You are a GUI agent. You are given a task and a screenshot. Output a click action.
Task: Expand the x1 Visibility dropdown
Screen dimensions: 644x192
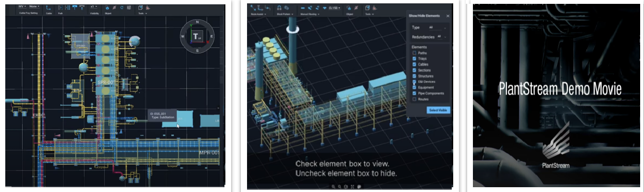pyautogui.click(x=94, y=7)
